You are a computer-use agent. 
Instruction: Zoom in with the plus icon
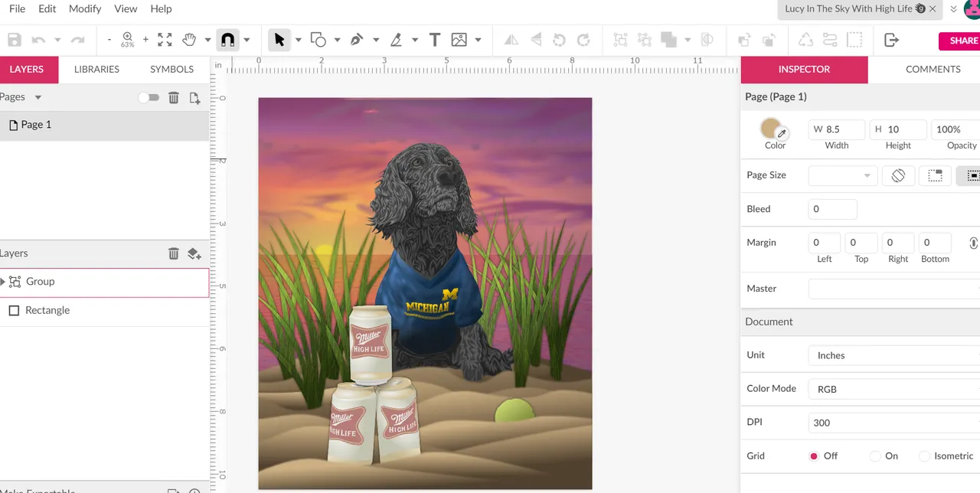tap(145, 40)
